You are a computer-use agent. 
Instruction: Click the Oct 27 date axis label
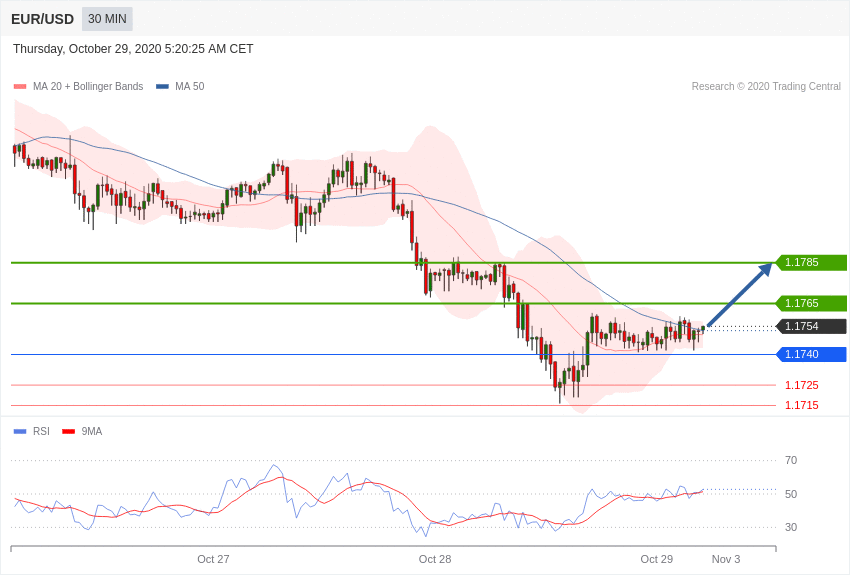(213, 559)
